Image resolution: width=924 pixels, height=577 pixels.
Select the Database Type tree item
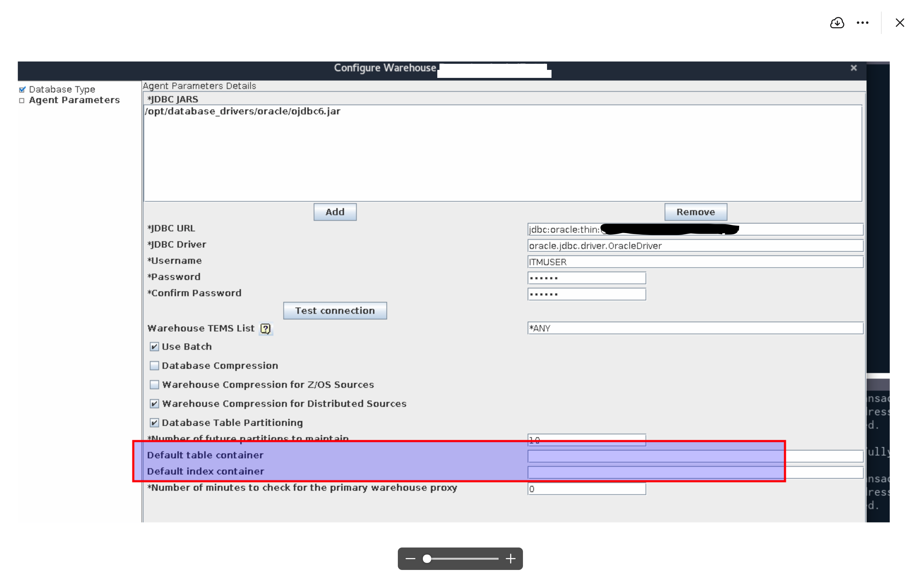pos(62,89)
